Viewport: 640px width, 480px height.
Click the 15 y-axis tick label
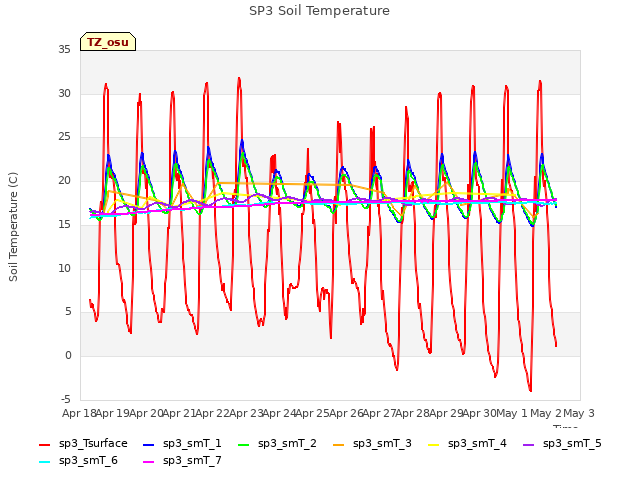[64, 224]
